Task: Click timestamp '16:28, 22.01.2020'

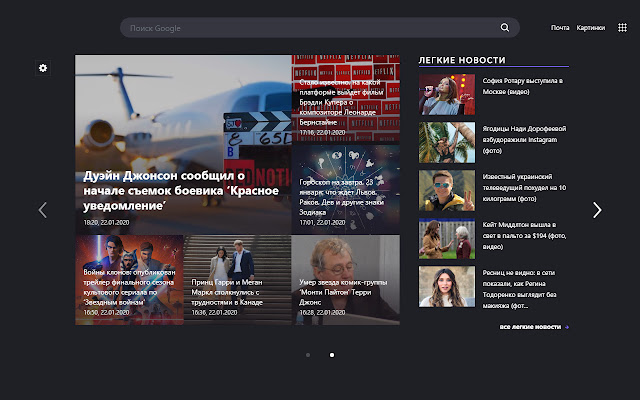Action: pyautogui.click(x=322, y=312)
